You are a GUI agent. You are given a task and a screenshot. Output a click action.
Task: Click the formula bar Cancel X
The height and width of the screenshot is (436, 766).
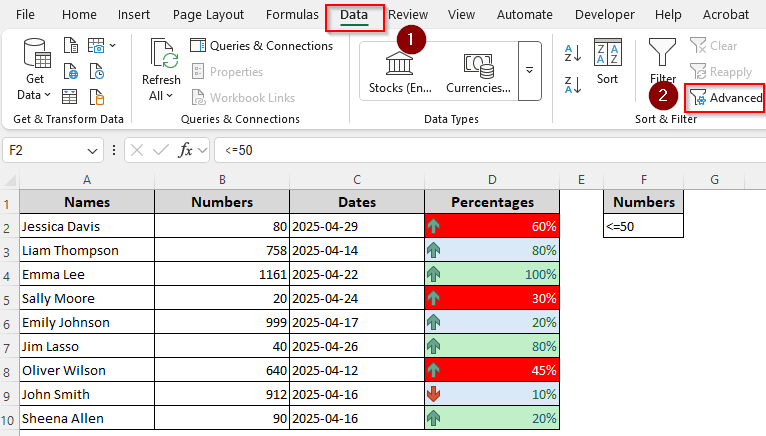tap(137, 150)
